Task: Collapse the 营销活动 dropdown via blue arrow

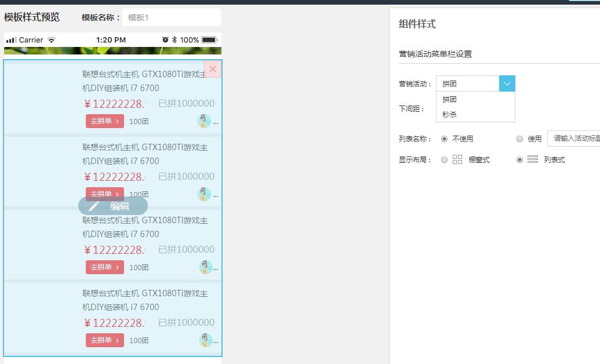Action: click(507, 83)
